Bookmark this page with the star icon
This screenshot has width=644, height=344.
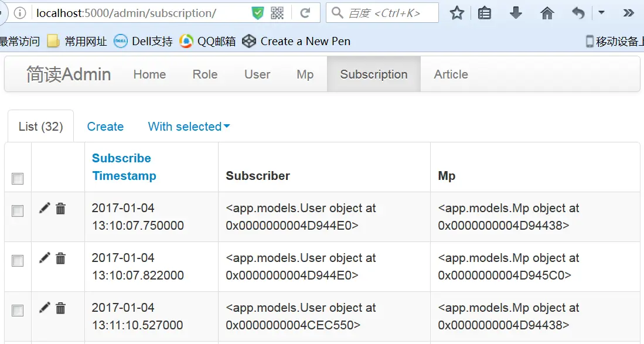coord(456,13)
